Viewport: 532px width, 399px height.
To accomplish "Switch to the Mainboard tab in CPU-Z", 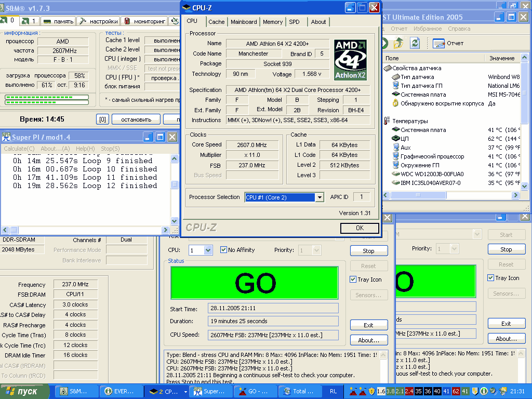I will 244,22.
